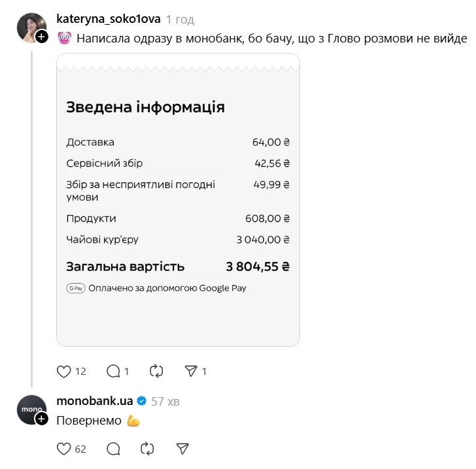The image size is (476, 469).
Task: Open replies on kateryna_soko1ova's post
Action: [x=113, y=372]
